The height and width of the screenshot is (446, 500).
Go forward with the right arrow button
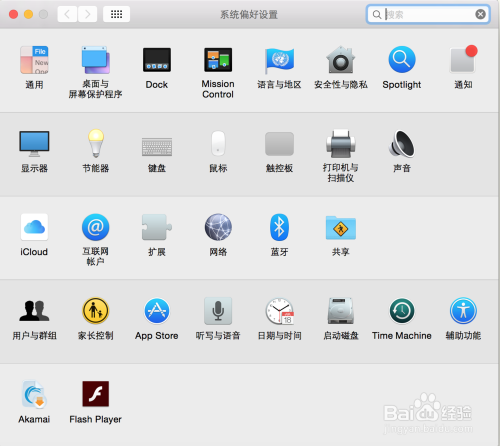(87, 14)
